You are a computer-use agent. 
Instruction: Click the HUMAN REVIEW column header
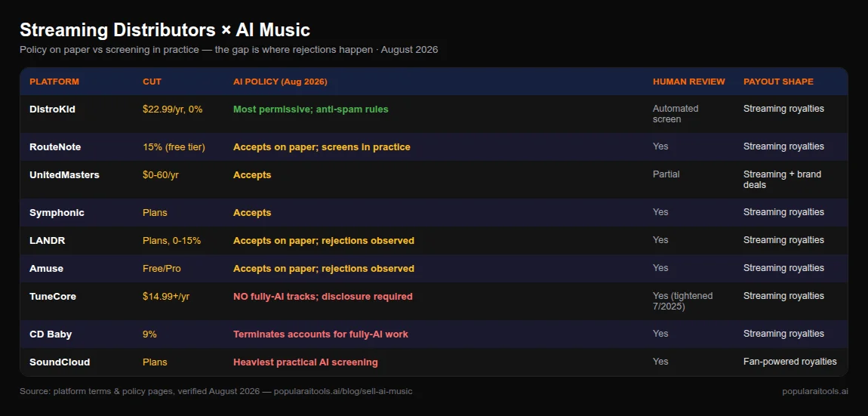click(x=688, y=82)
